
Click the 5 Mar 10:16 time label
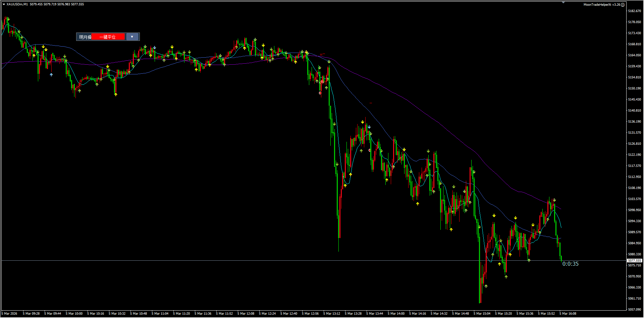pos(96,314)
